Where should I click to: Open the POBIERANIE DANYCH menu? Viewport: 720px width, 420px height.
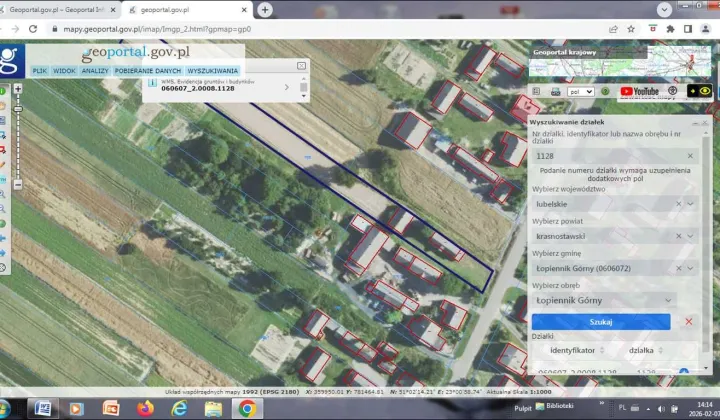click(147, 71)
